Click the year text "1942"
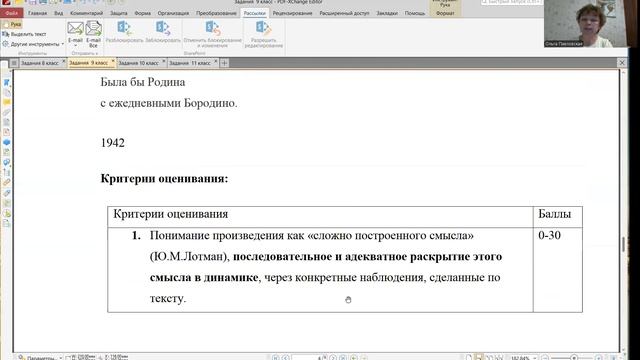Screen dimensions: 640x360 tap(113, 143)
